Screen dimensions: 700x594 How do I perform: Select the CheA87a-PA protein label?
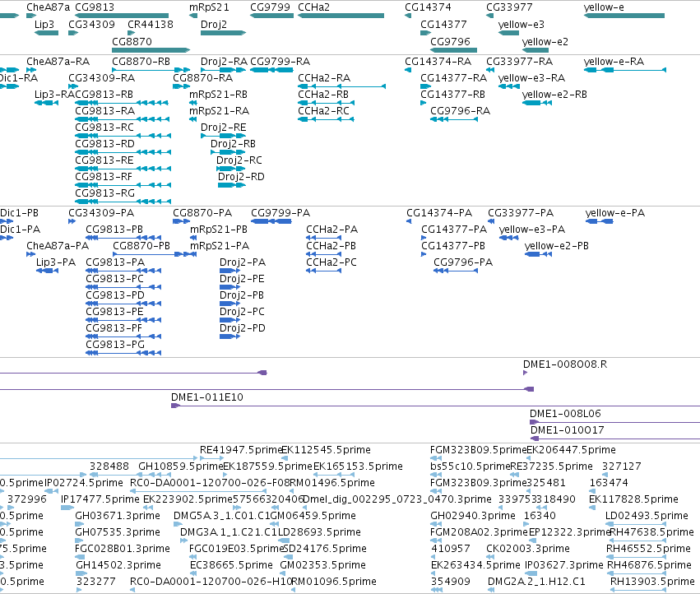[58, 246]
